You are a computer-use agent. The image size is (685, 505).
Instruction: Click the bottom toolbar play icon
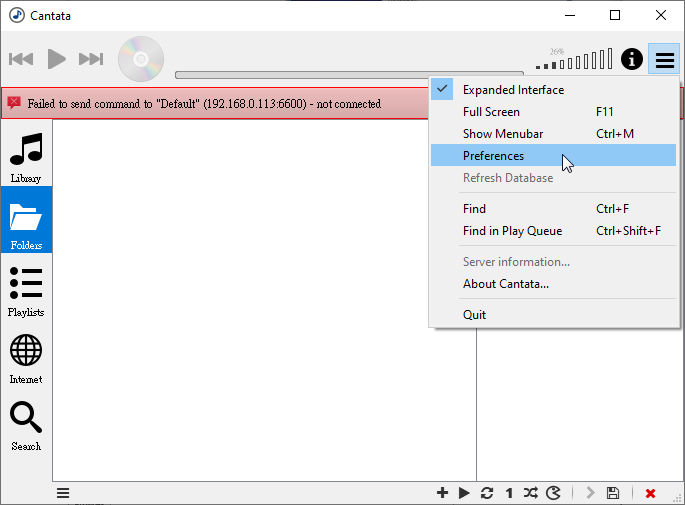click(464, 493)
